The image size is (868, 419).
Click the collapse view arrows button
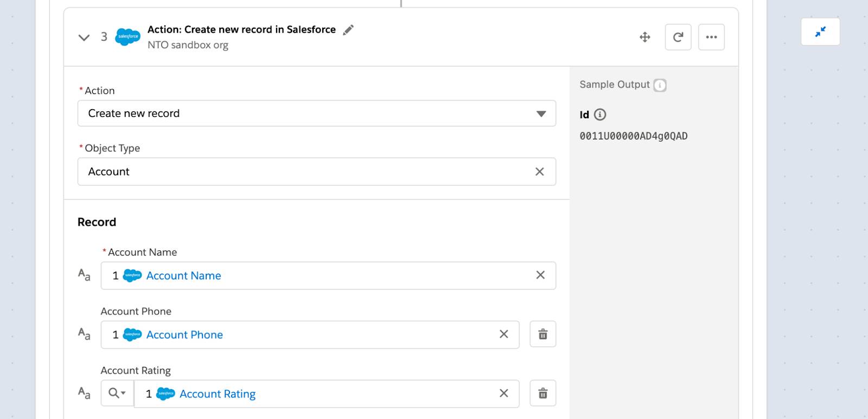[x=820, y=31]
